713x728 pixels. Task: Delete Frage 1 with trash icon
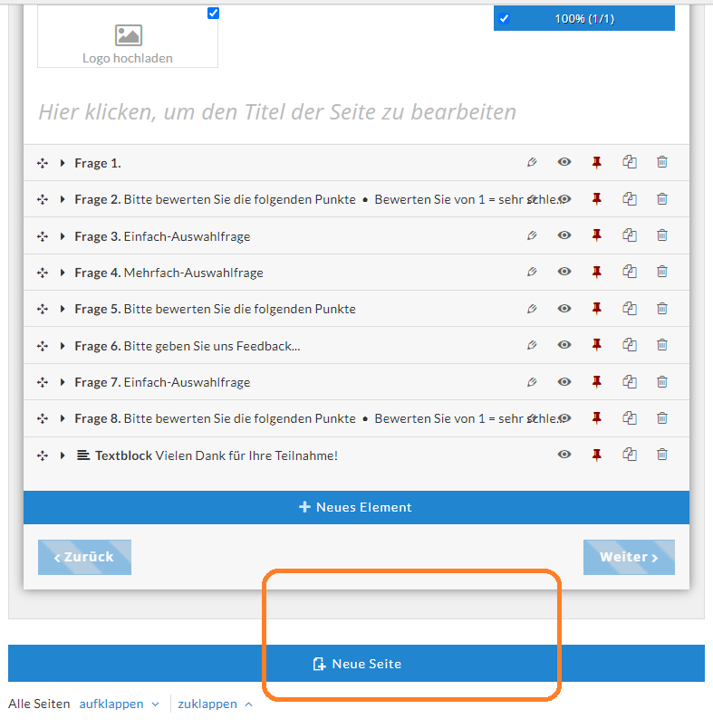[662, 162]
